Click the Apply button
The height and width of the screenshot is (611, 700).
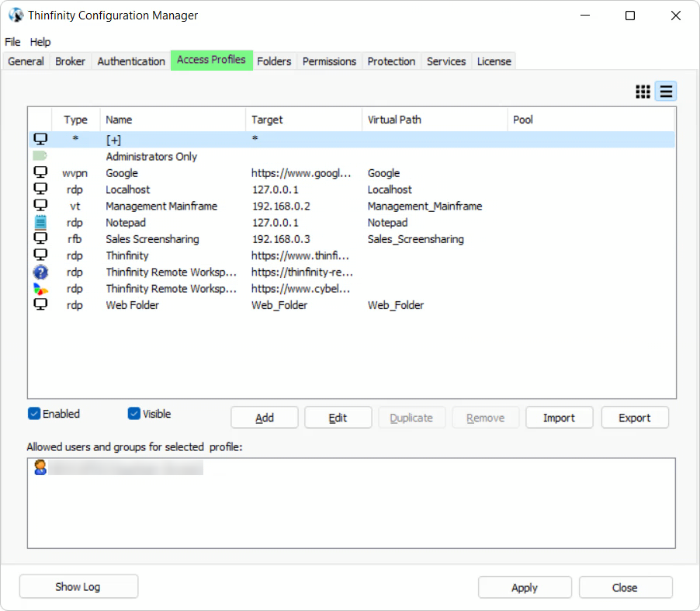pos(525,588)
